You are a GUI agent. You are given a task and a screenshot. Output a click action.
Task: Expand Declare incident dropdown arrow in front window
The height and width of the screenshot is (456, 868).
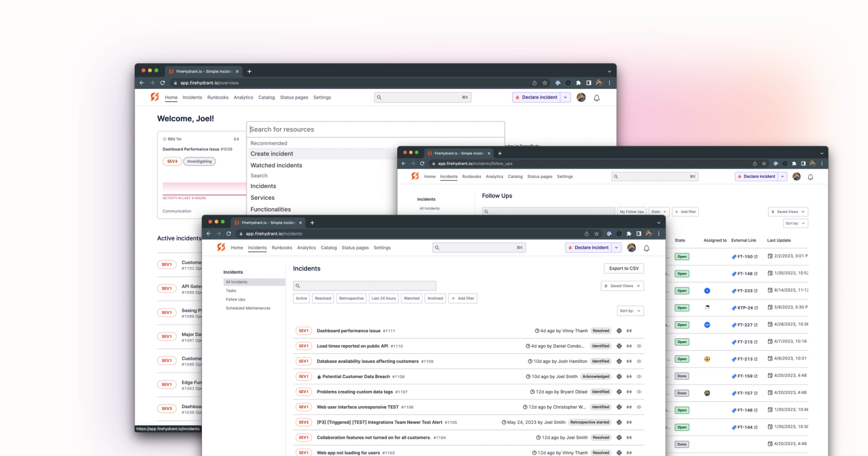pyautogui.click(x=616, y=248)
